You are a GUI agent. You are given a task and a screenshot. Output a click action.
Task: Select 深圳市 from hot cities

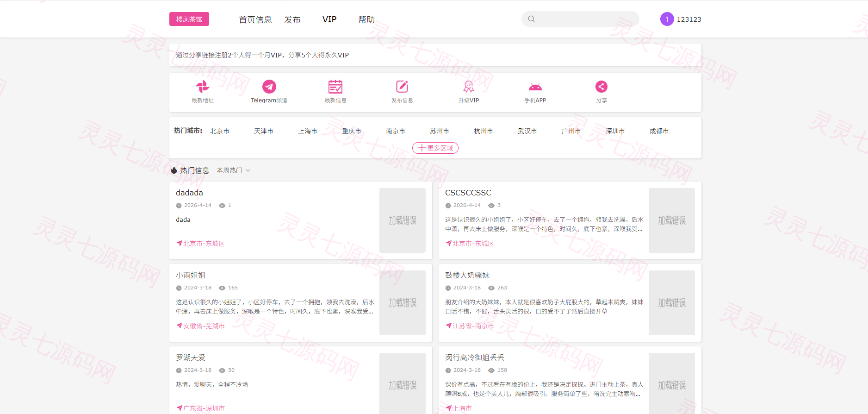pyautogui.click(x=615, y=131)
